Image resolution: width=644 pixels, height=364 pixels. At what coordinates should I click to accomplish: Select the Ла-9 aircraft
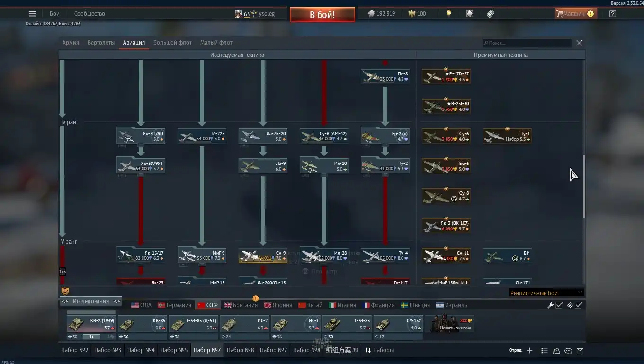(x=263, y=166)
